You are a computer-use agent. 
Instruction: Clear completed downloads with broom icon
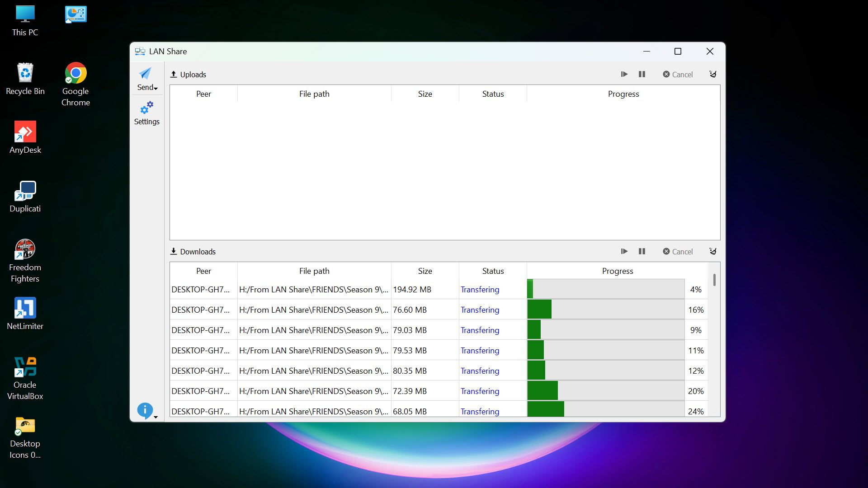coord(713,251)
